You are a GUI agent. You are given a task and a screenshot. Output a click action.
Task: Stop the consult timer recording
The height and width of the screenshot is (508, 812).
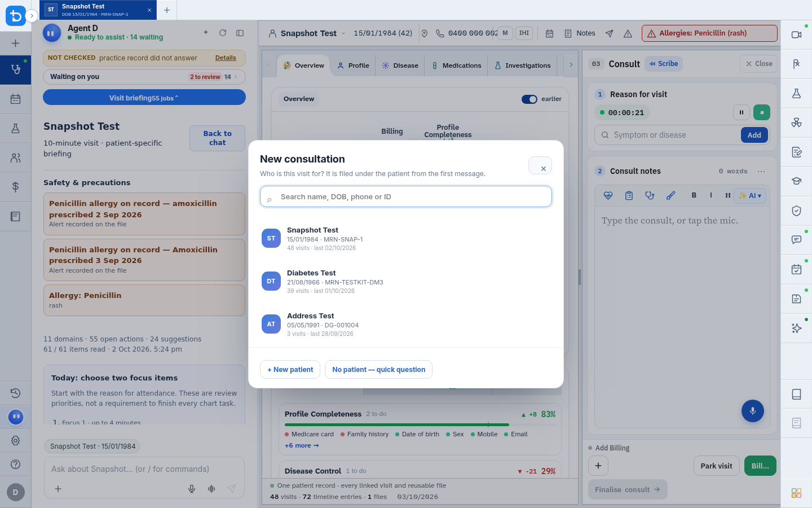(x=762, y=112)
